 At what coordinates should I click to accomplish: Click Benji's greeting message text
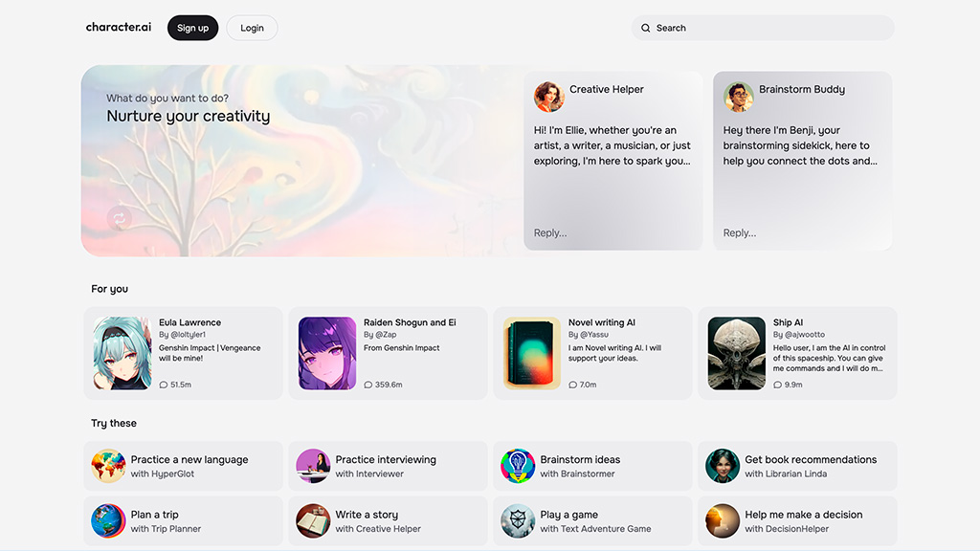800,145
